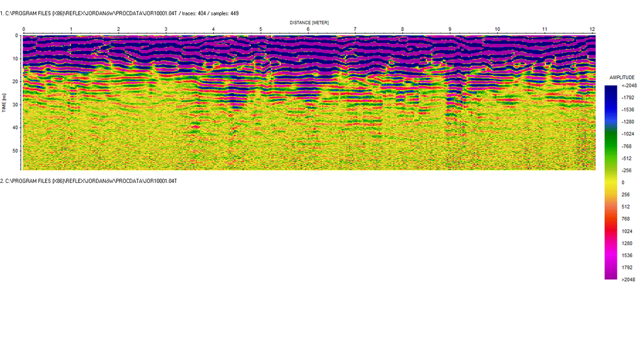The width and height of the screenshot is (644, 347).
Task: Click the 20 ns time axis tick
Action: [x=16, y=82]
